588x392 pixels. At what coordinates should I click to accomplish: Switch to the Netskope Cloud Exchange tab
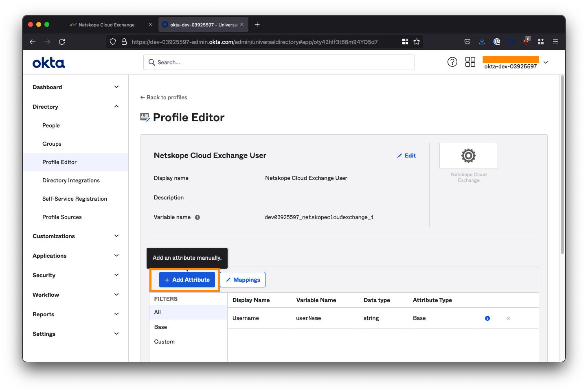[x=107, y=25]
